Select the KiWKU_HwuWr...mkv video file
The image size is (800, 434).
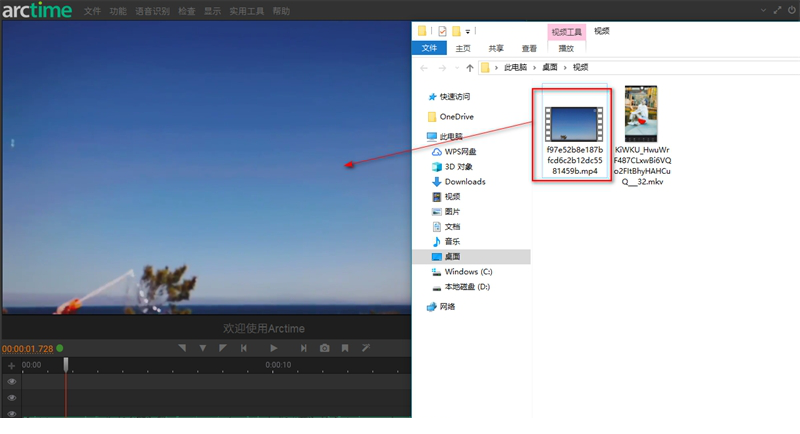pos(642,136)
